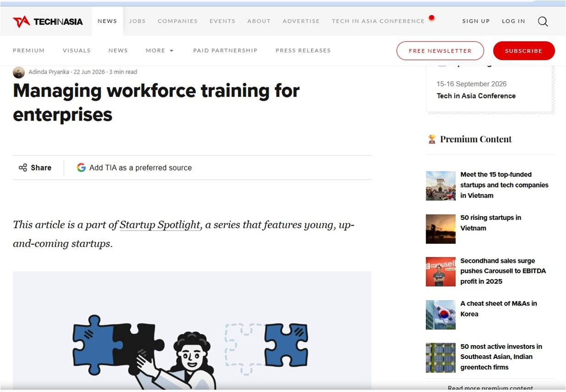
Task: Open the search magnifier icon
Action: 543,22
